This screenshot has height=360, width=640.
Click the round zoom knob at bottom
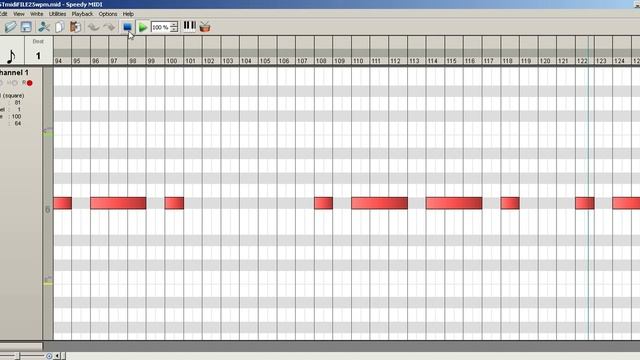49,356
